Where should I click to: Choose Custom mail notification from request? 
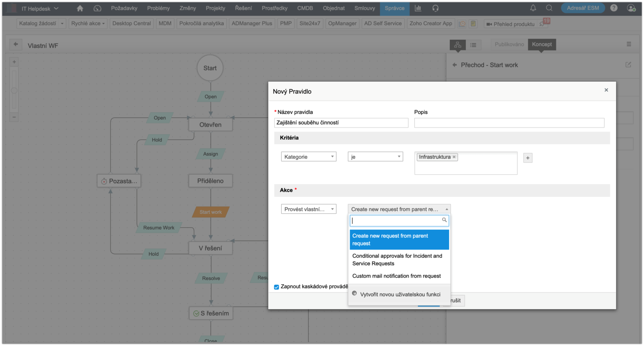pyautogui.click(x=397, y=276)
